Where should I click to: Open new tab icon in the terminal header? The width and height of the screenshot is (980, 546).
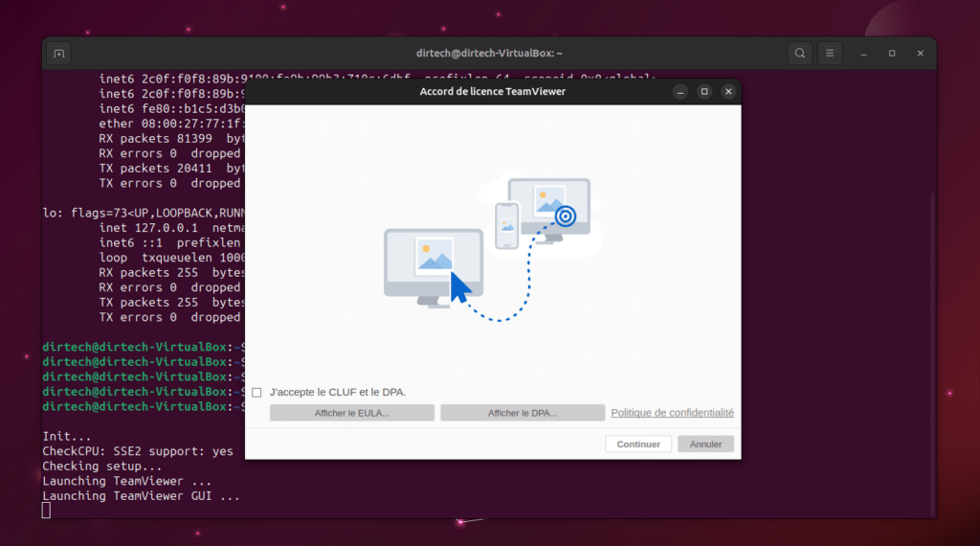coord(59,54)
